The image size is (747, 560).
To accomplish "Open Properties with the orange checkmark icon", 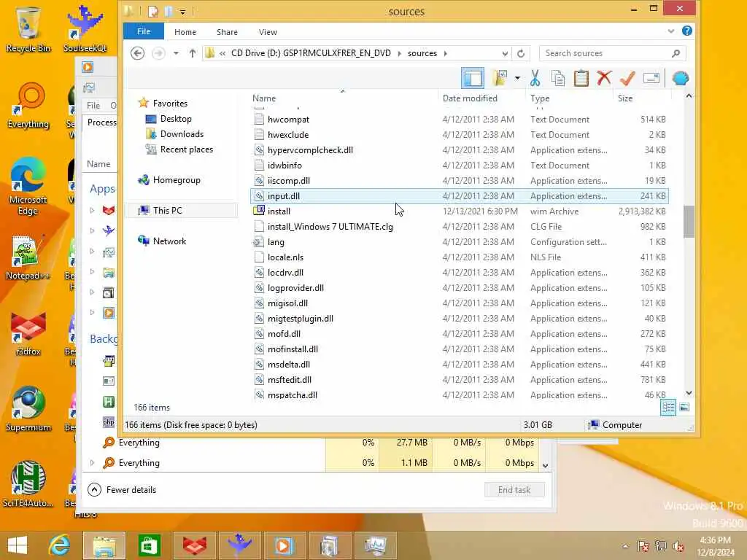I will pyautogui.click(x=627, y=78).
